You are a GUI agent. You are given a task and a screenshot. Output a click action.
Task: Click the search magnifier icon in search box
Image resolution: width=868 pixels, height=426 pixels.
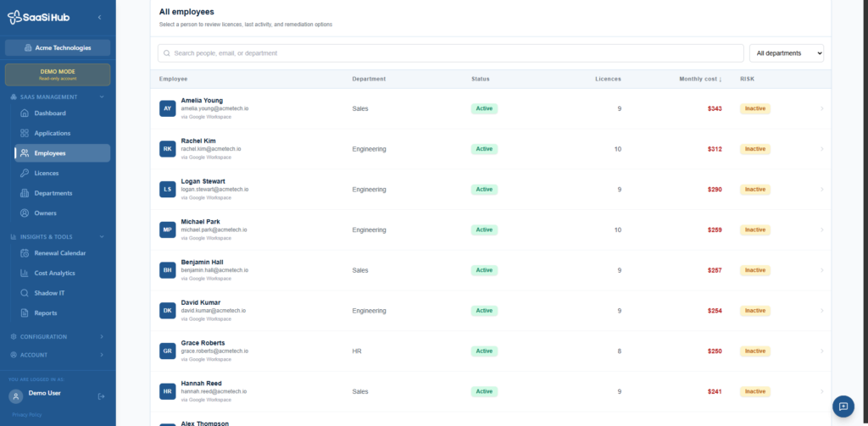click(x=167, y=53)
